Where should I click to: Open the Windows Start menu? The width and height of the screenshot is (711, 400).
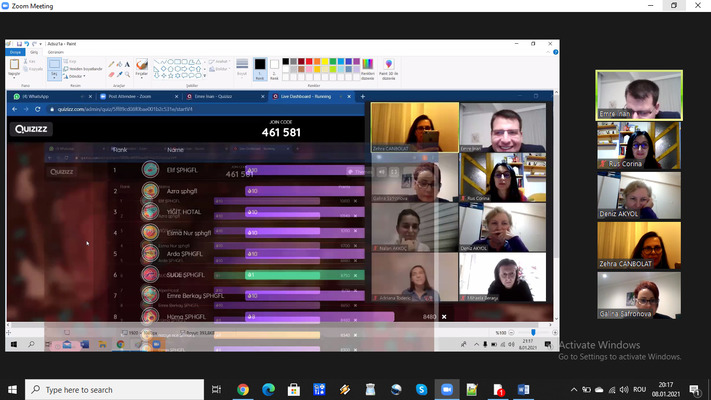(12, 390)
